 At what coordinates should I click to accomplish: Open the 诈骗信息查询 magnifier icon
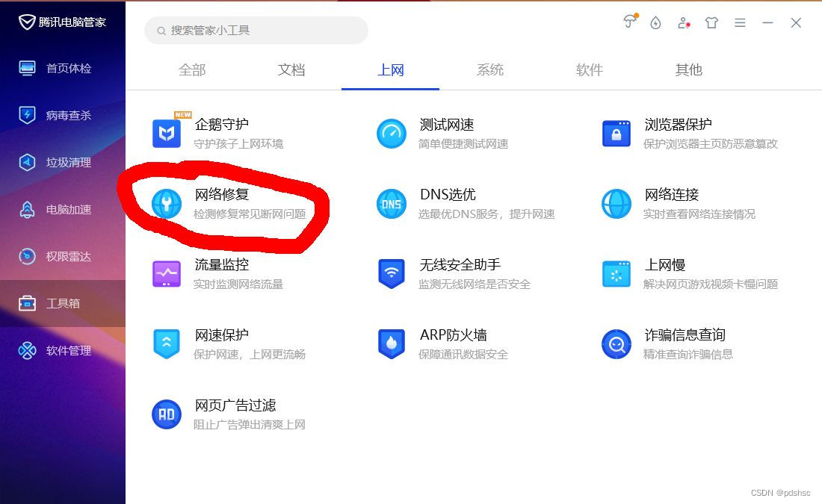pyautogui.click(x=616, y=344)
